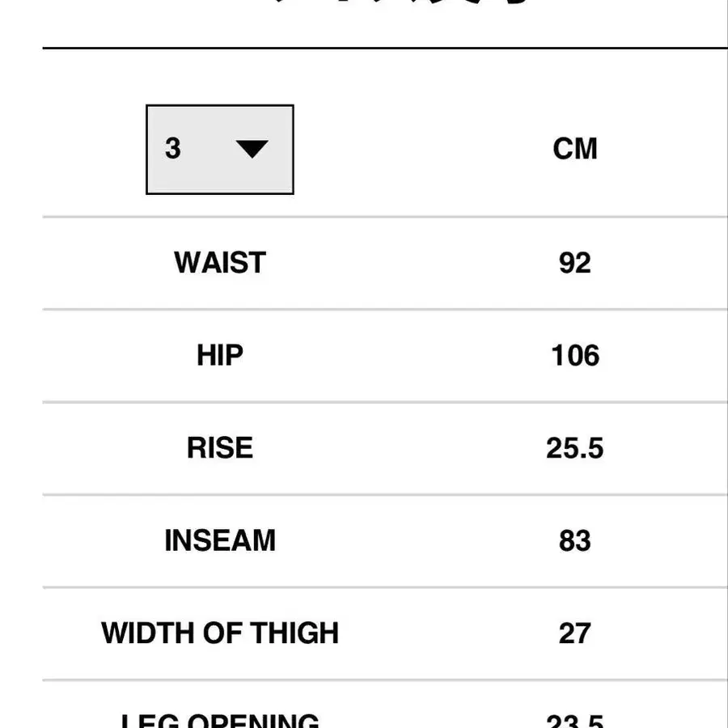Viewport: 728px width, 728px height.
Task: Click the black header divider line
Action: coord(385,48)
